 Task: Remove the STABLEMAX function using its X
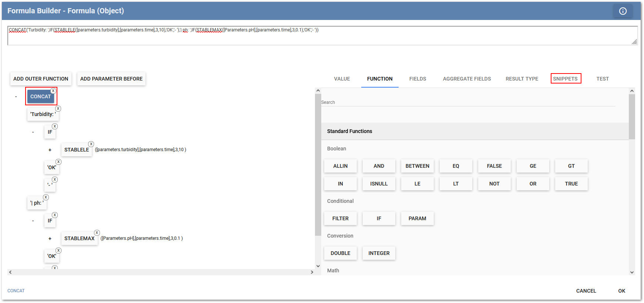pyautogui.click(x=97, y=233)
